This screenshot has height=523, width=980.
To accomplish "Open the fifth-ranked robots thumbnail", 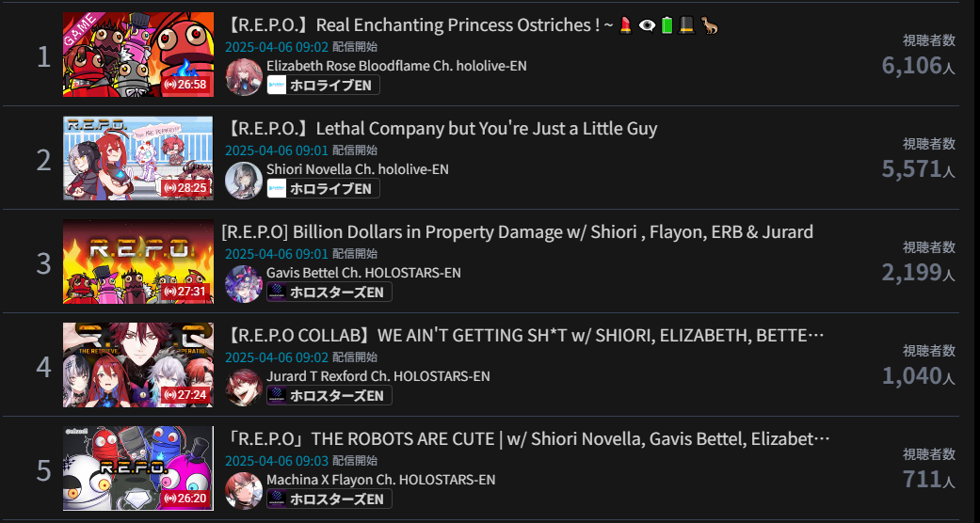I will [x=138, y=468].
